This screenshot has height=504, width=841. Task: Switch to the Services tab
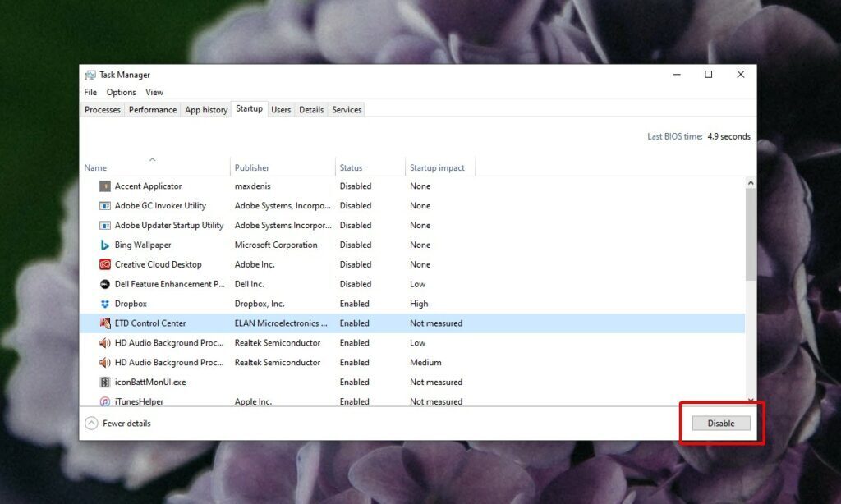click(x=346, y=109)
